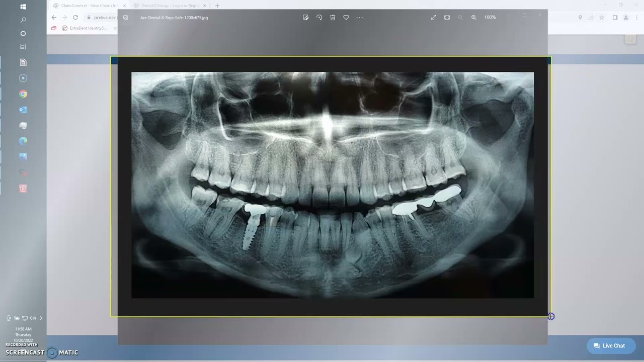Go forward in Chrome

pyautogui.click(x=64, y=17)
